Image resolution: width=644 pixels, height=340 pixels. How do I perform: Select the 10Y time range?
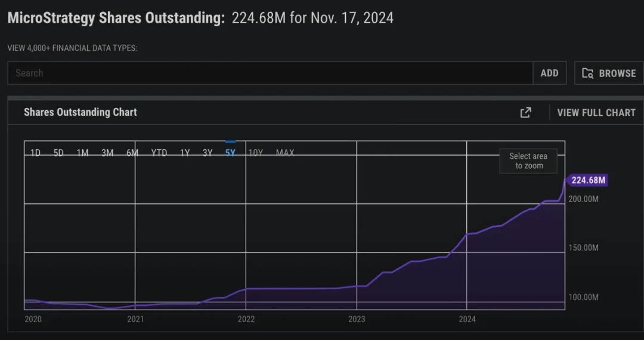click(x=255, y=153)
